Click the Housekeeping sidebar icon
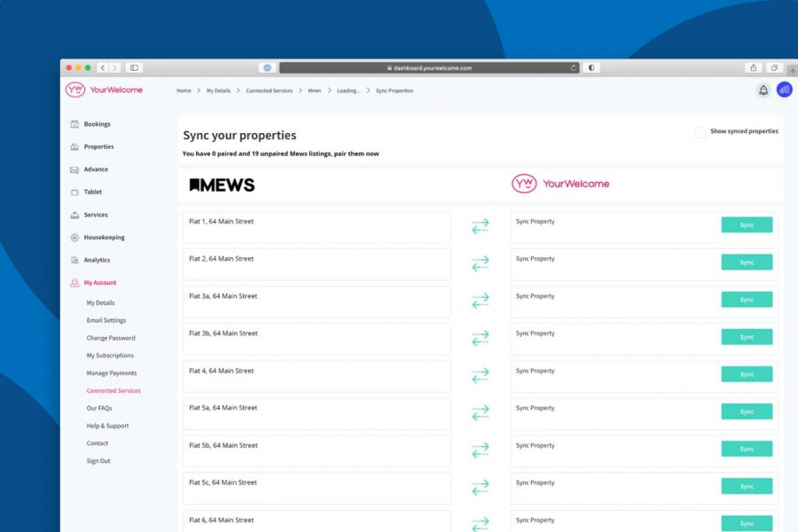This screenshot has height=532, width=798. pos(74,238)
